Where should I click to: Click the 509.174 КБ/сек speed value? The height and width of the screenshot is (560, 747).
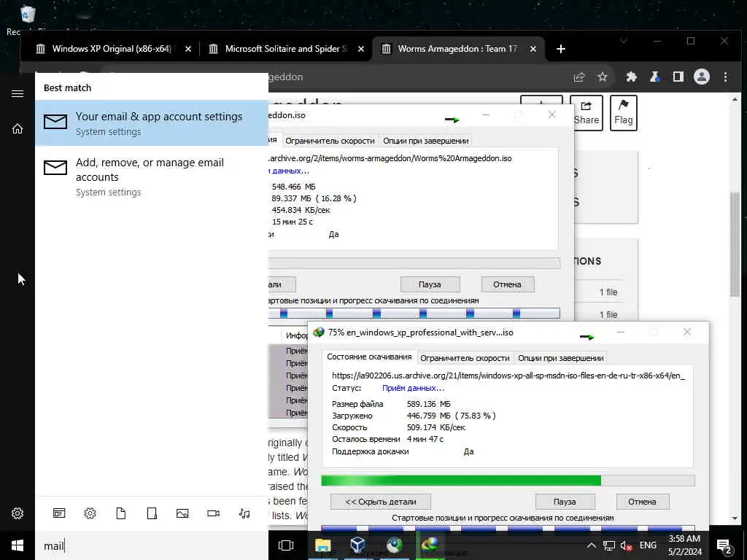(436, 427)
